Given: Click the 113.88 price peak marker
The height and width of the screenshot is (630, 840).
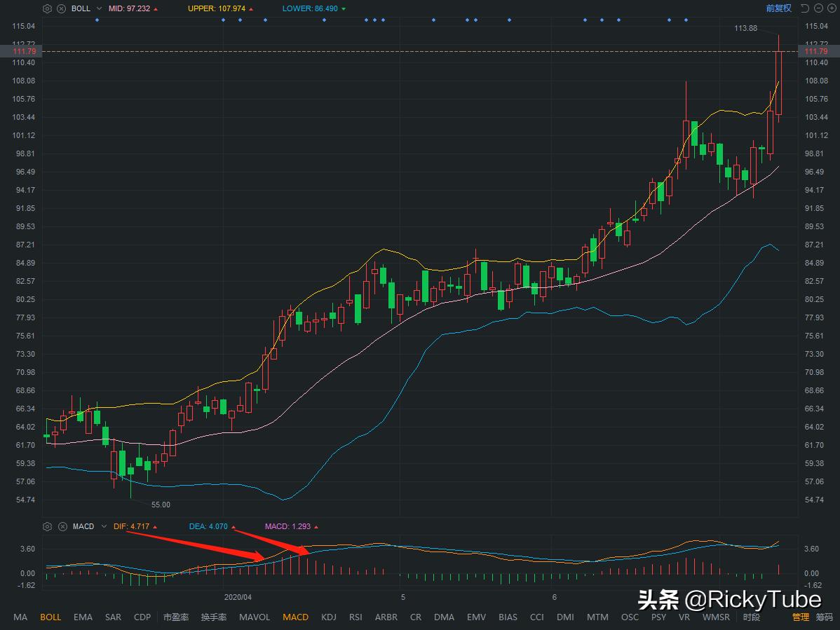Looking at the screenshot, I should (x=745, y=29).
